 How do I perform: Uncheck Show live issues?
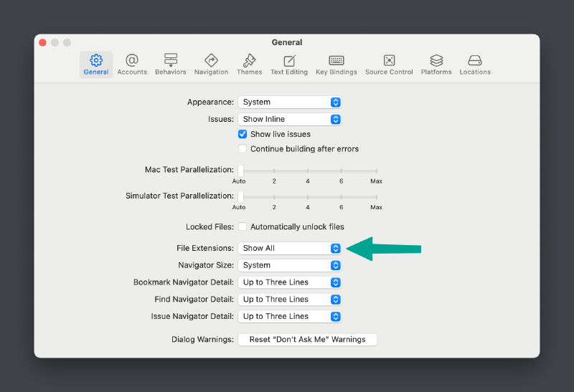243,134
